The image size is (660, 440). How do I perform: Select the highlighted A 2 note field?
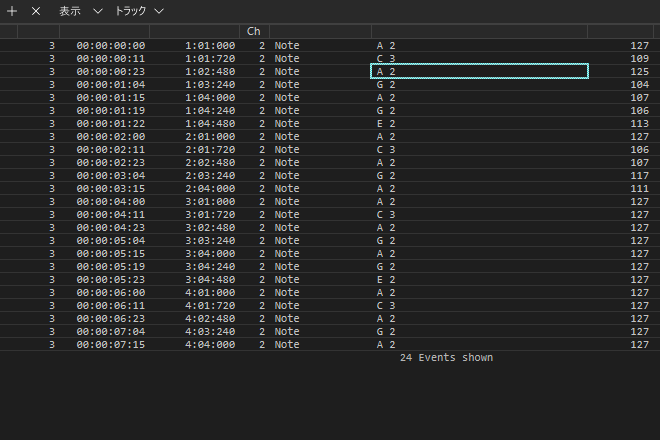click(479, 71)
